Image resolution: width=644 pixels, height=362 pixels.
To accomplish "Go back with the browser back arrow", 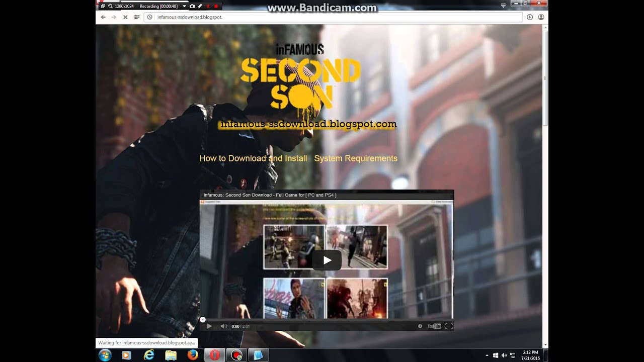I will coord(103,17).
